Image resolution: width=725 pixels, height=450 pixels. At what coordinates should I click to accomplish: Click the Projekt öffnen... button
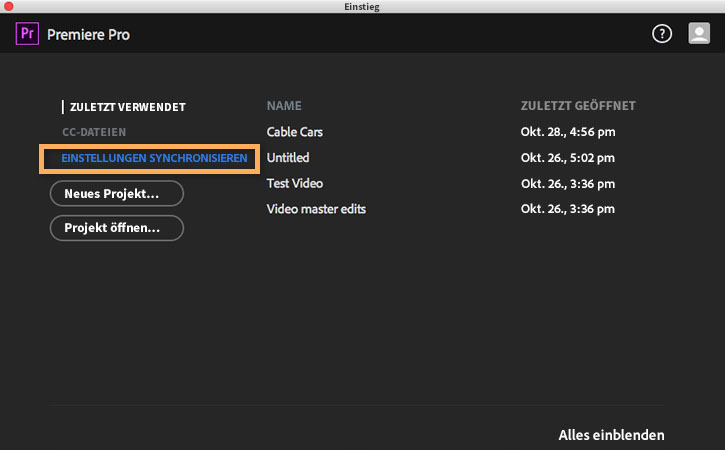[x=117, y=228]
